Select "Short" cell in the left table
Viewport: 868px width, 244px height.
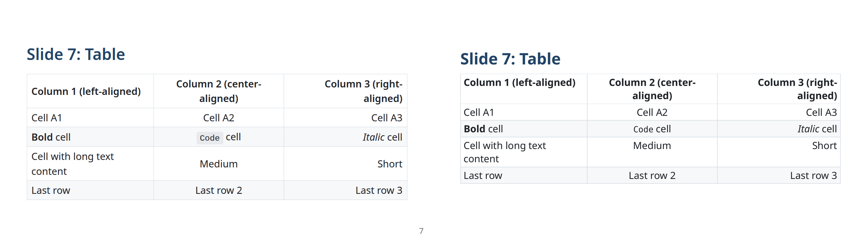pos(389,164)
